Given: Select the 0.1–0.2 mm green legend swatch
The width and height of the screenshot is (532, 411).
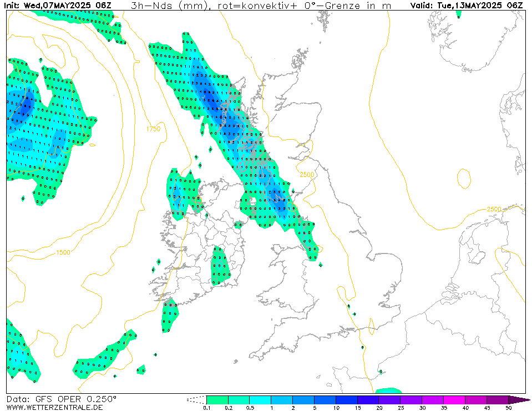Looking at the screenshot, I should coord(217,400).
